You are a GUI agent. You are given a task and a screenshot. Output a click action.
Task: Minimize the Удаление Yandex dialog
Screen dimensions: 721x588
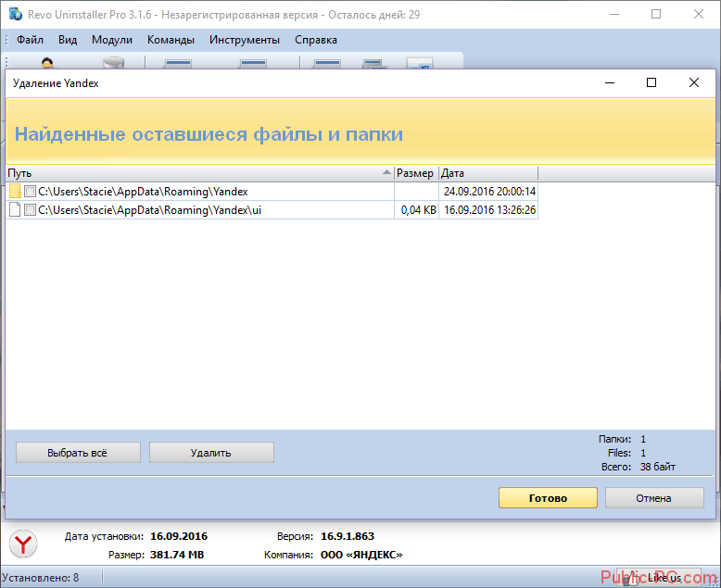click(x=610, y=82)
